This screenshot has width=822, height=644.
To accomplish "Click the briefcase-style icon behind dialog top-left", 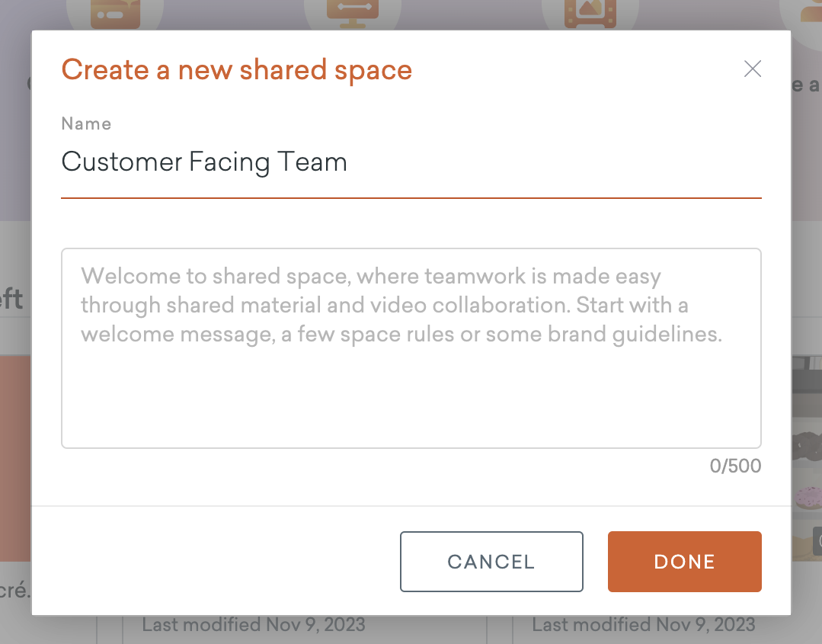I will coord(114,14).
